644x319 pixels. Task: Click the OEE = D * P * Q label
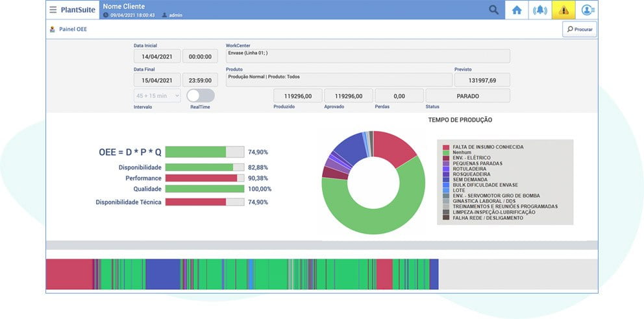(130, 152)
